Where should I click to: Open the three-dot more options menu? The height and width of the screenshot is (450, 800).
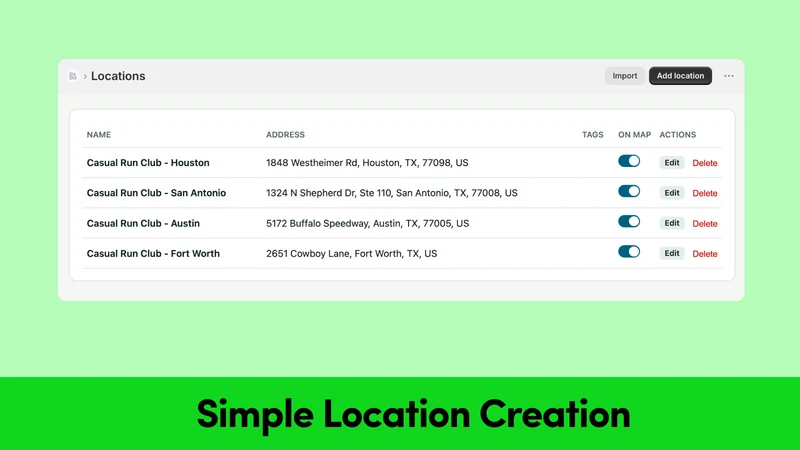click(729, 76)
